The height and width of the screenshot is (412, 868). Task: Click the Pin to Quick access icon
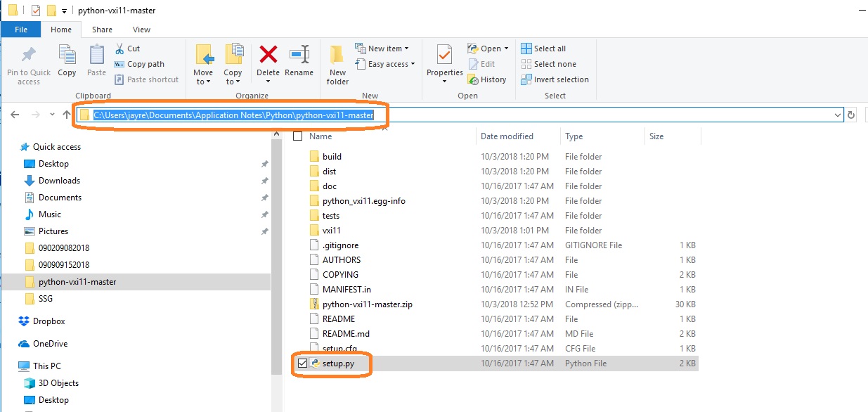coord(29,55)
